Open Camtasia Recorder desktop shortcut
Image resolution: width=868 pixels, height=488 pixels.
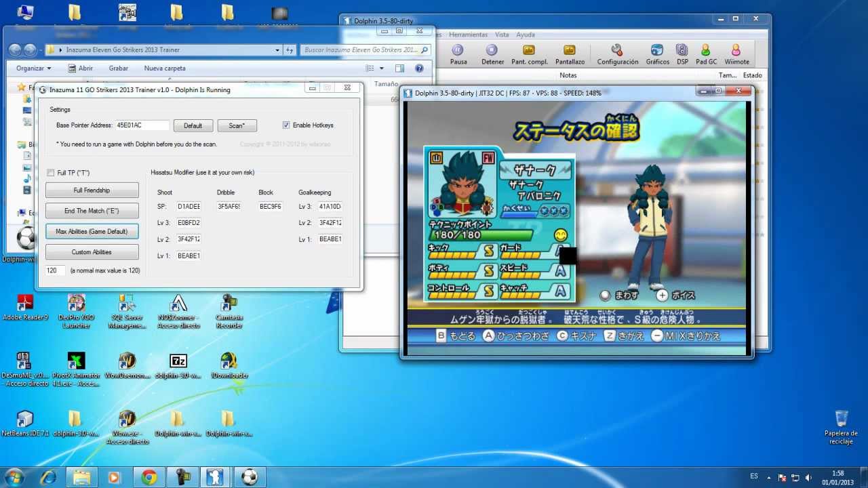229,311
